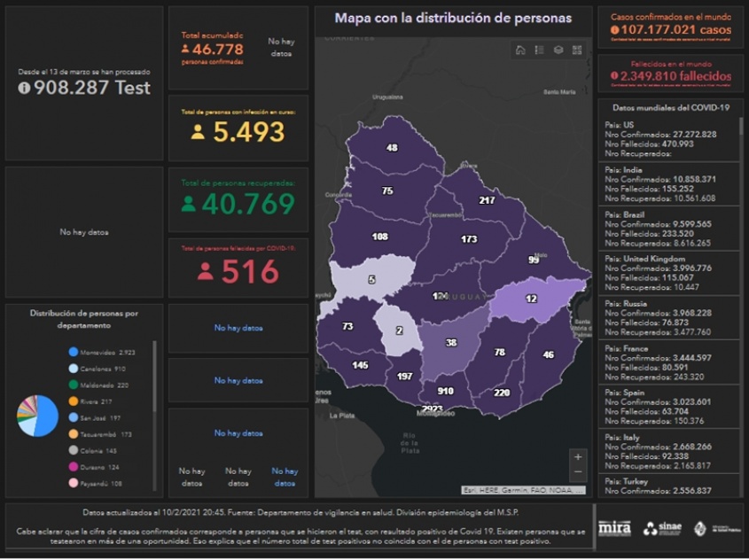Open the map layers icon
This screenshot has height=560, width=749.
[x=558, y=50]
